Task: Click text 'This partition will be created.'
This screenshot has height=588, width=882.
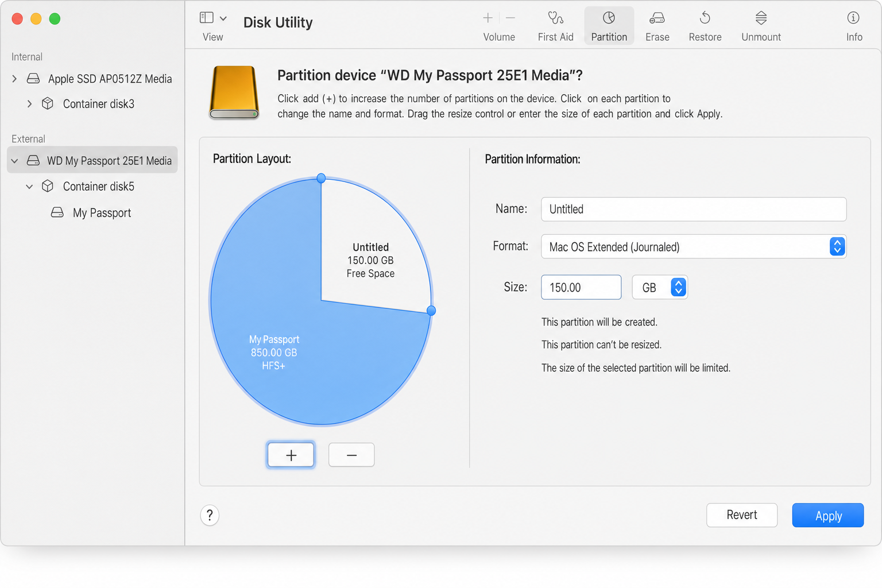Action: (599, 322)
